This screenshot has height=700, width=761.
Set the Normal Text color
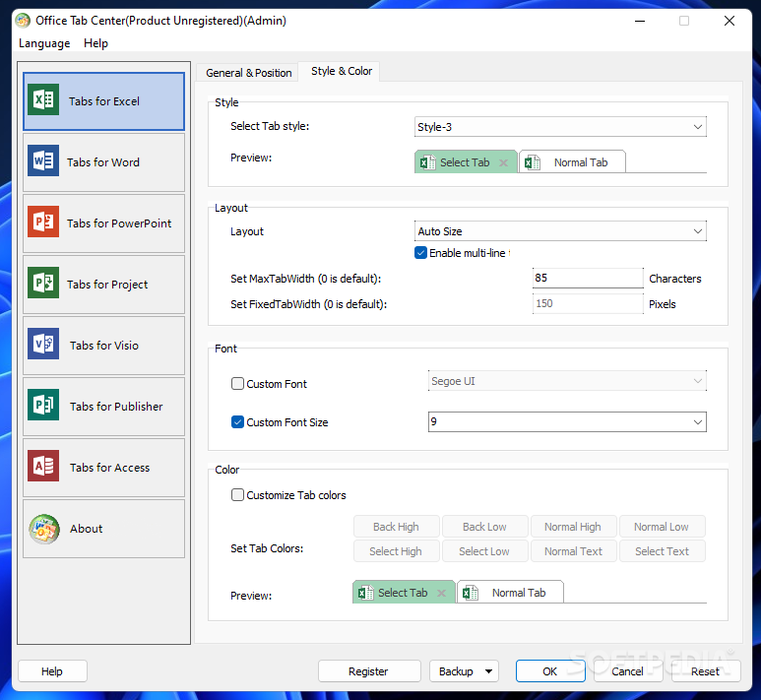574,551
